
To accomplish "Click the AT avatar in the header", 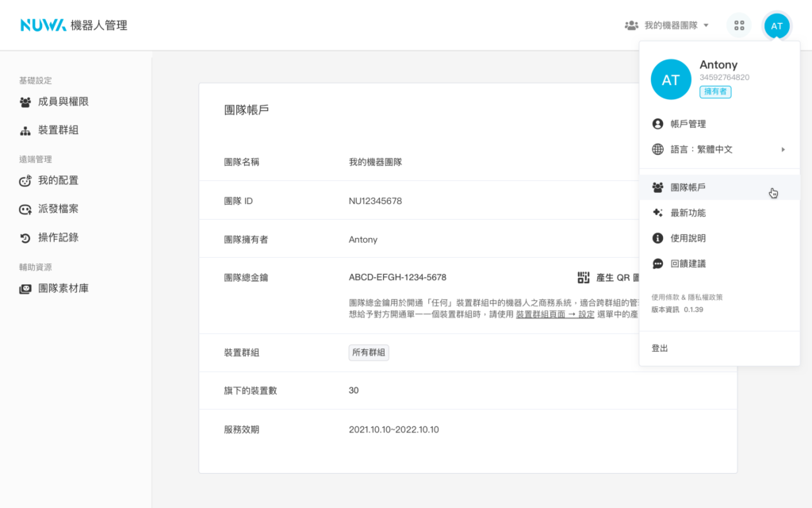I will pyautogui.click(x=777, y=25).
